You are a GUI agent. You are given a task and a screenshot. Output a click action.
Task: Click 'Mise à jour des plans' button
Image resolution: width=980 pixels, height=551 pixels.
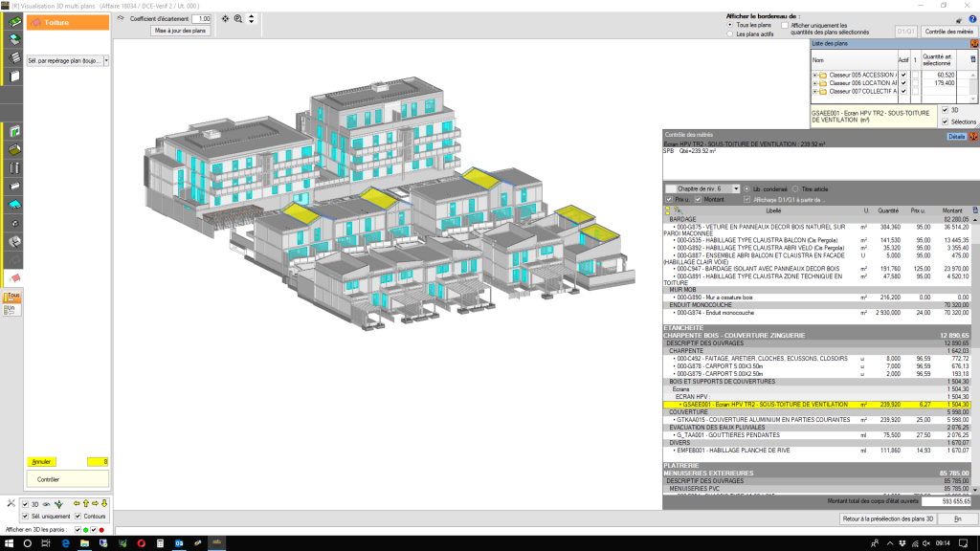[x=180, y=31]
